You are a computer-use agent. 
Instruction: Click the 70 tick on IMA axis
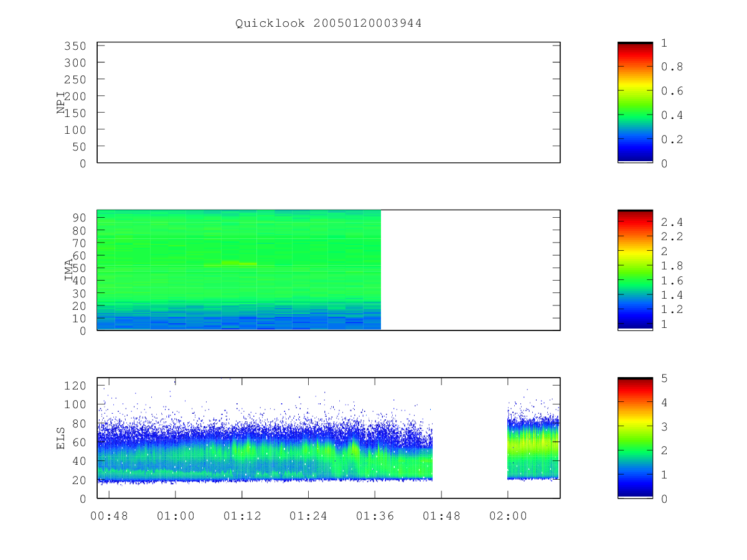(79, 243)
